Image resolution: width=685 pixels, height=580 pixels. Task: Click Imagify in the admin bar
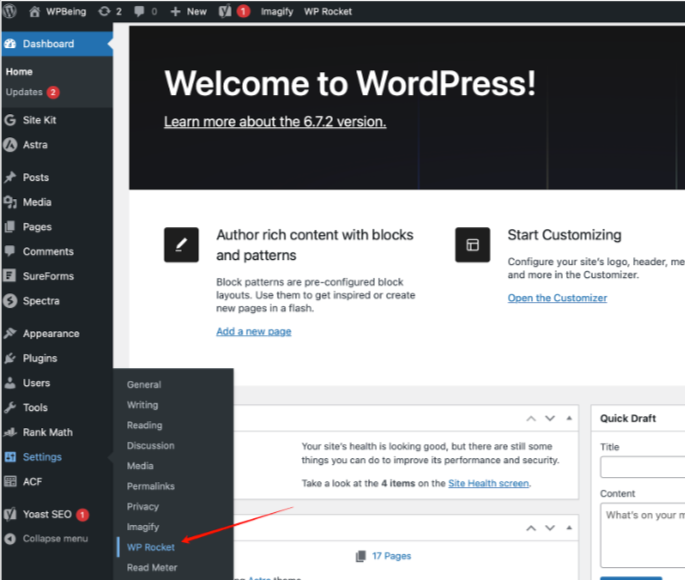click(277, 12)
